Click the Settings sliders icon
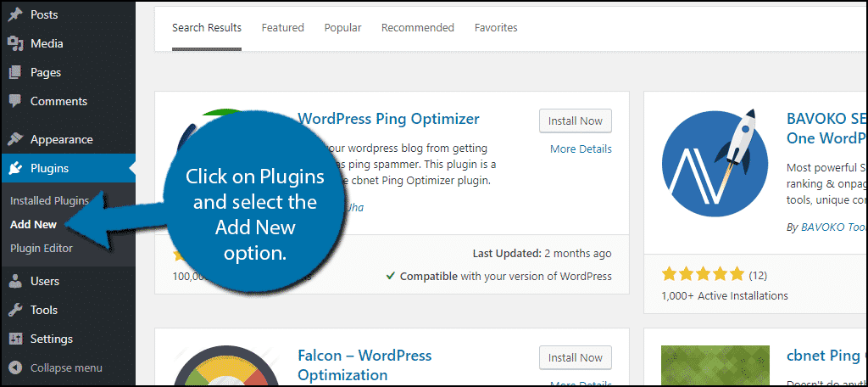 coord(16,339)
